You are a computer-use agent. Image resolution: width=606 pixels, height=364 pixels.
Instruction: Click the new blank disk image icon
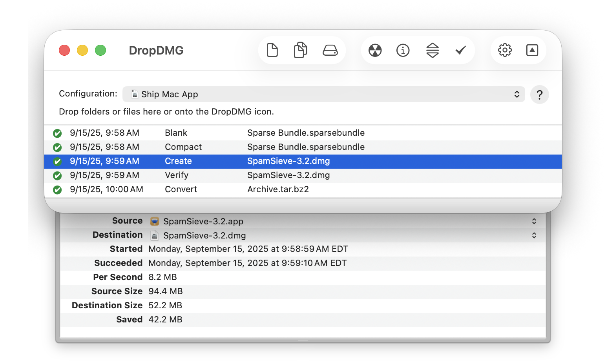[272, 50]
